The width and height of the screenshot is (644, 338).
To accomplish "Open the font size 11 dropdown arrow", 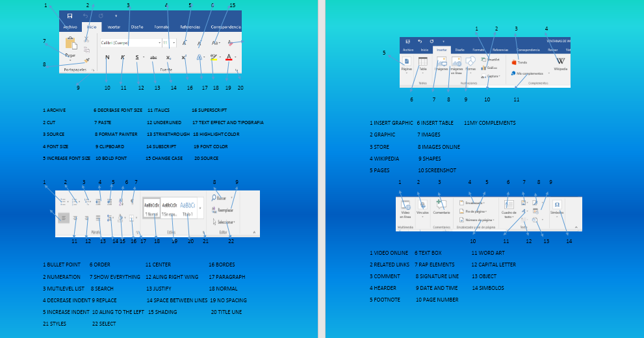I will coord(174,43).
